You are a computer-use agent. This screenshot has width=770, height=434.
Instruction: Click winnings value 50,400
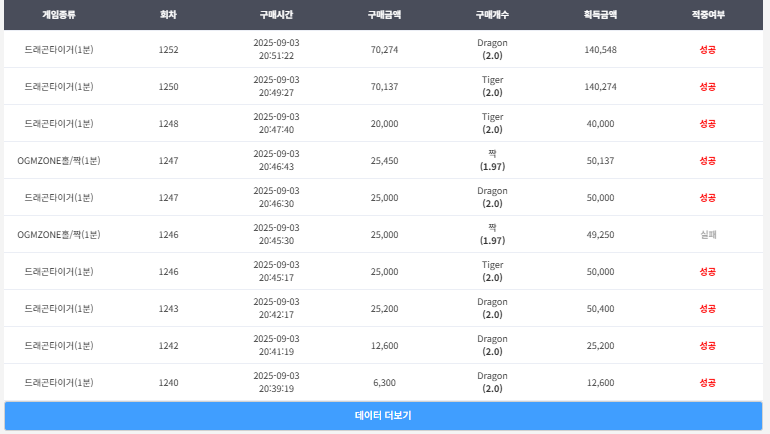click(x=601, y=309)
